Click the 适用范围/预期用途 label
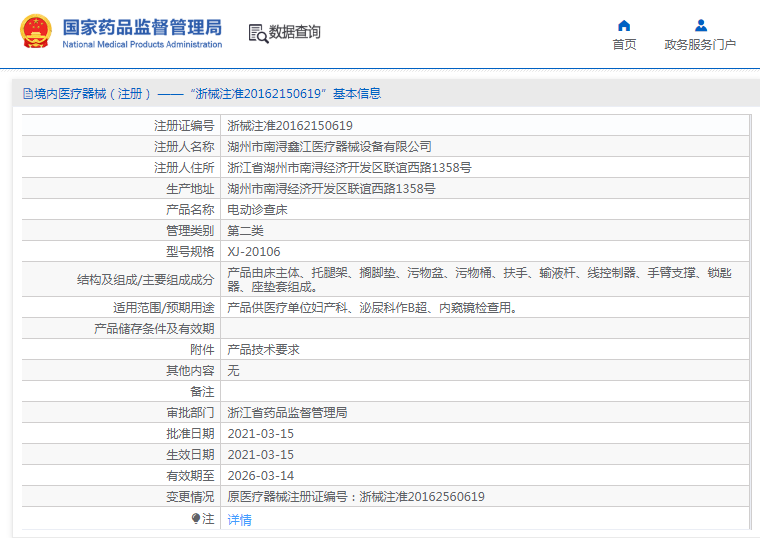 point(163,308)
